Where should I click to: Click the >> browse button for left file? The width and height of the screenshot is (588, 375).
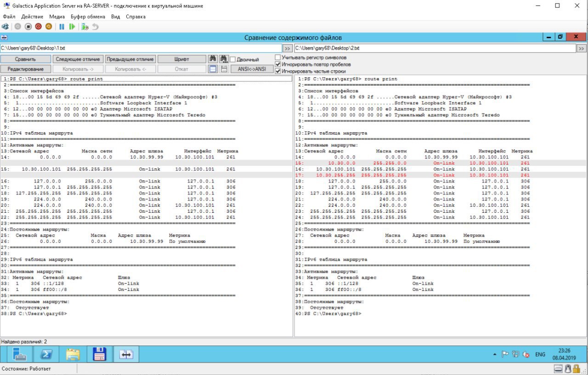pos(287,48)
